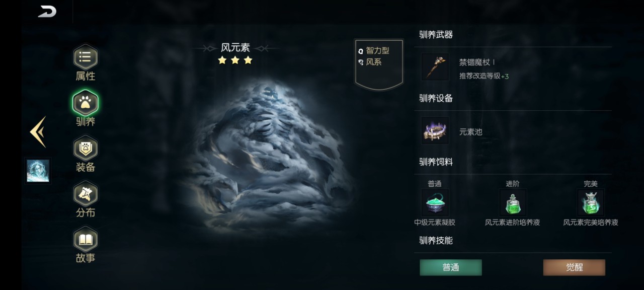Click the 普通 skill button
This screenshot has height=290, width=644.
(x=451, y=267)
